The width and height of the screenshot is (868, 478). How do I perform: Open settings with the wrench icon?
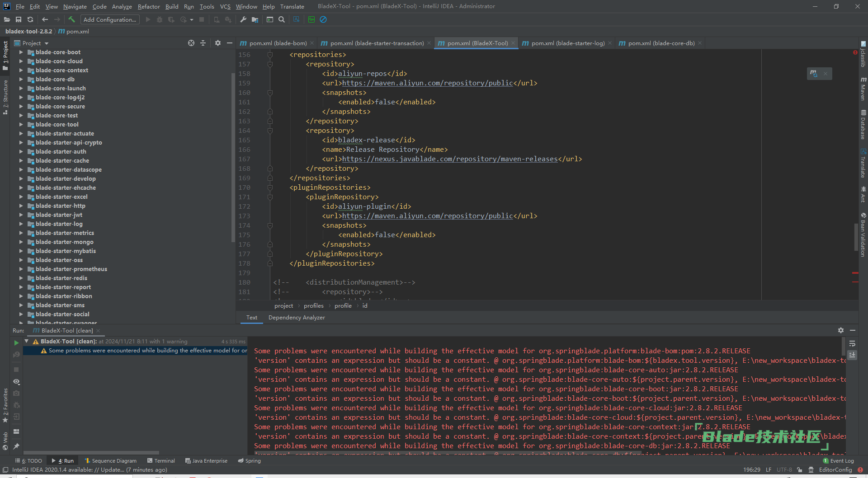243,19
